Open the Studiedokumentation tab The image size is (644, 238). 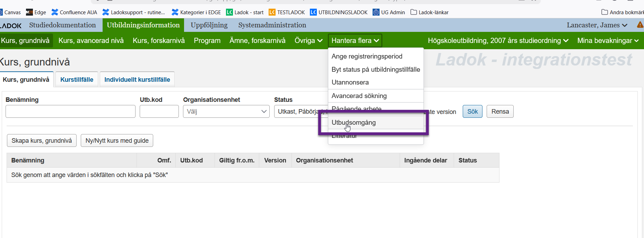point(62,25)
